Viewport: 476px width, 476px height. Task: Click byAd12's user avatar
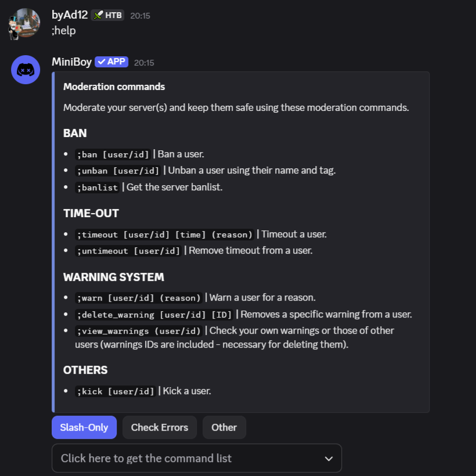pyautogui.click(x=25, y=23)
